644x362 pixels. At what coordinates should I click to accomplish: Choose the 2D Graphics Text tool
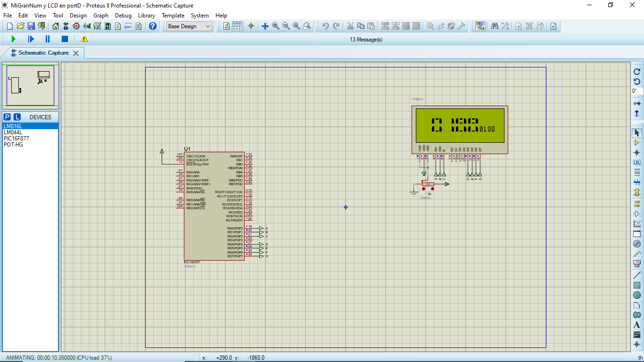(637, 325)
